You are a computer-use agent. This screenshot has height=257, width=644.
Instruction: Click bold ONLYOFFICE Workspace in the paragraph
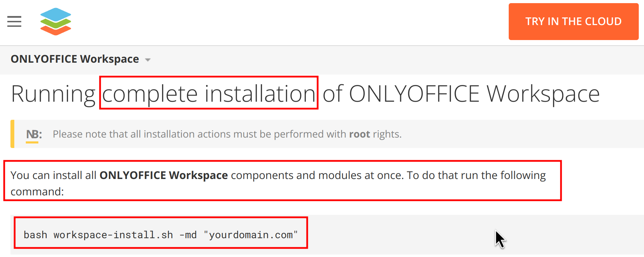[x=164, y=175]
